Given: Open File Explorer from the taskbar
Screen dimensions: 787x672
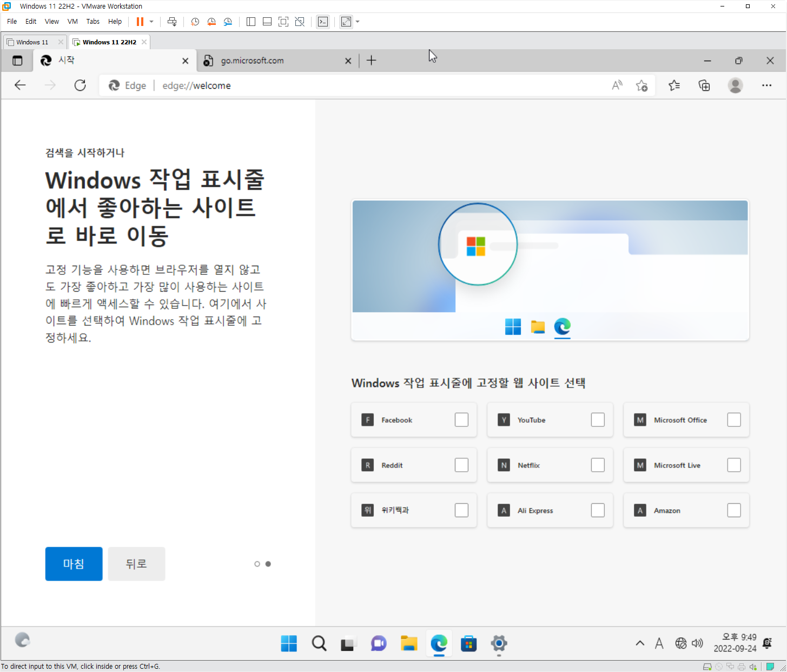Looking at the screenshot, I should (x=409, y=643).
